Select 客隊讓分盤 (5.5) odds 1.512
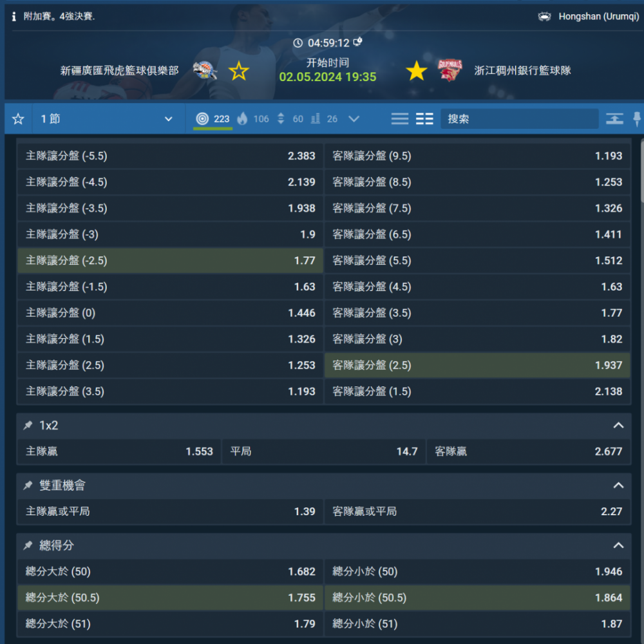This screenshot has width=644, height=644. click(477, 261)
